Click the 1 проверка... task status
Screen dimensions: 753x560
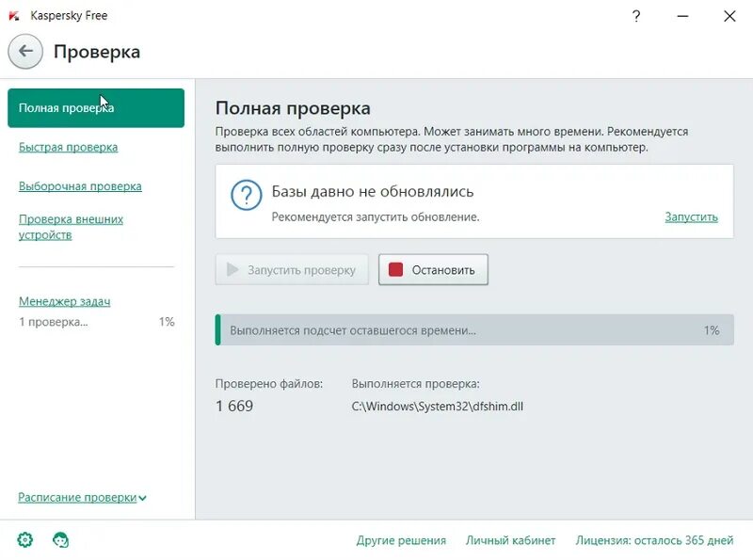click(x=54, y=322)
